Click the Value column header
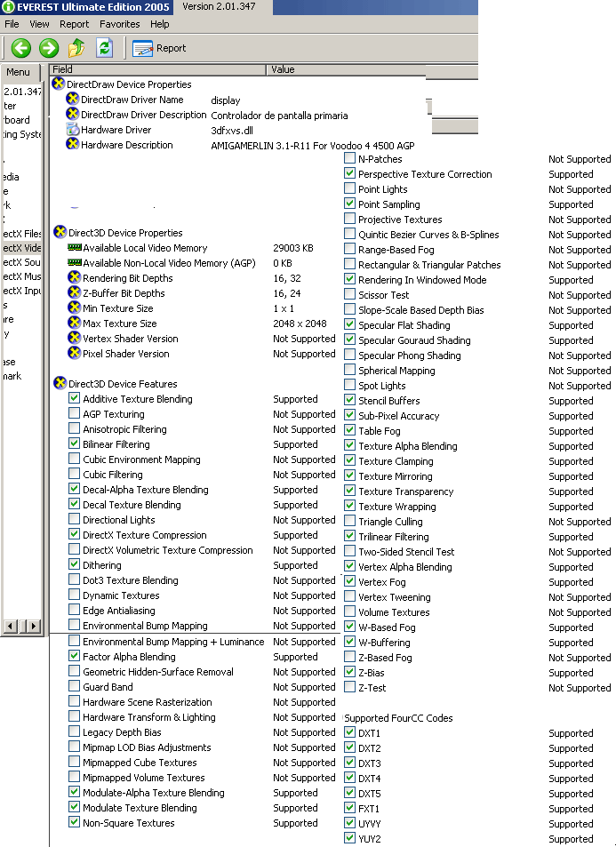616x847 pixels. tap(346, 69)
